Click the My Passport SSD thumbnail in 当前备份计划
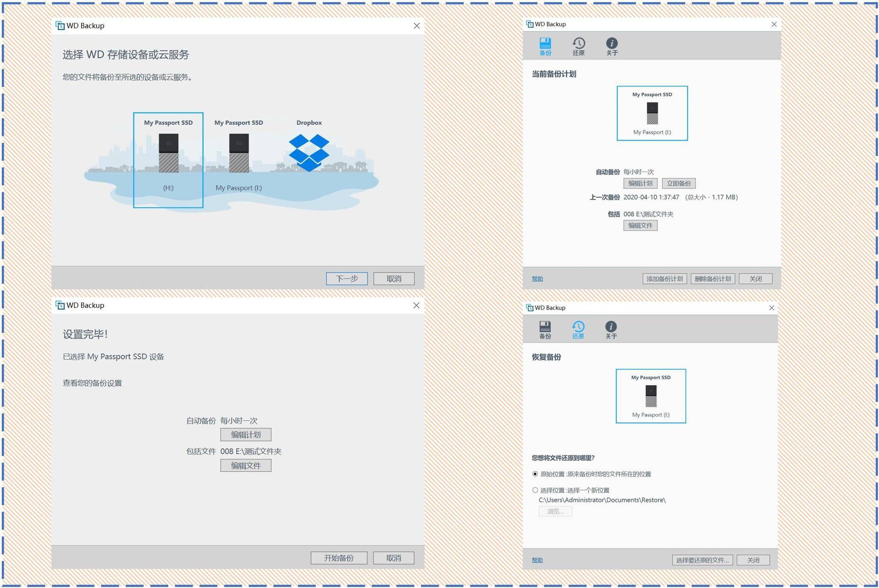The height and width of the screenshot is (588, 879). click(x=652, y=113)
